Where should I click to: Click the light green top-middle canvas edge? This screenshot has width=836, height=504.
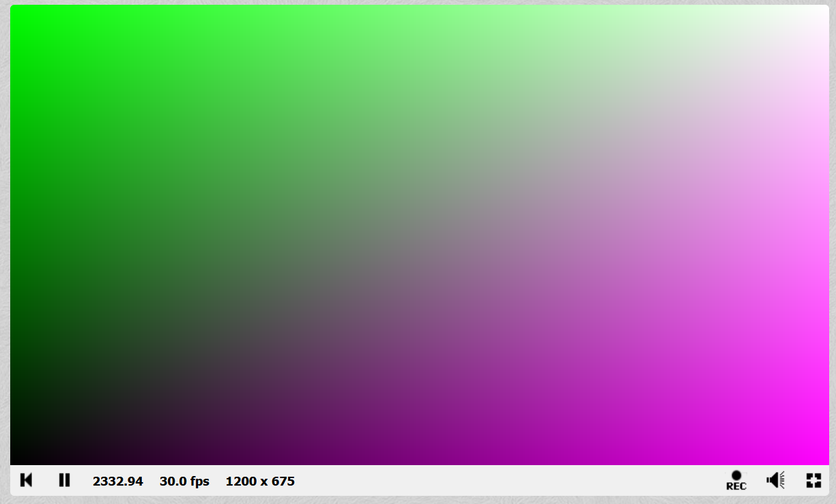click(x=419, y=12)
